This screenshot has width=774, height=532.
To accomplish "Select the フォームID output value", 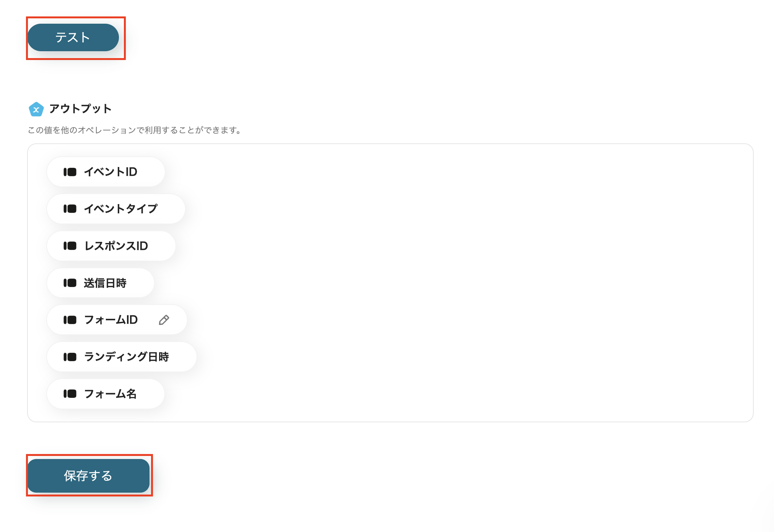I will point(111,320).
